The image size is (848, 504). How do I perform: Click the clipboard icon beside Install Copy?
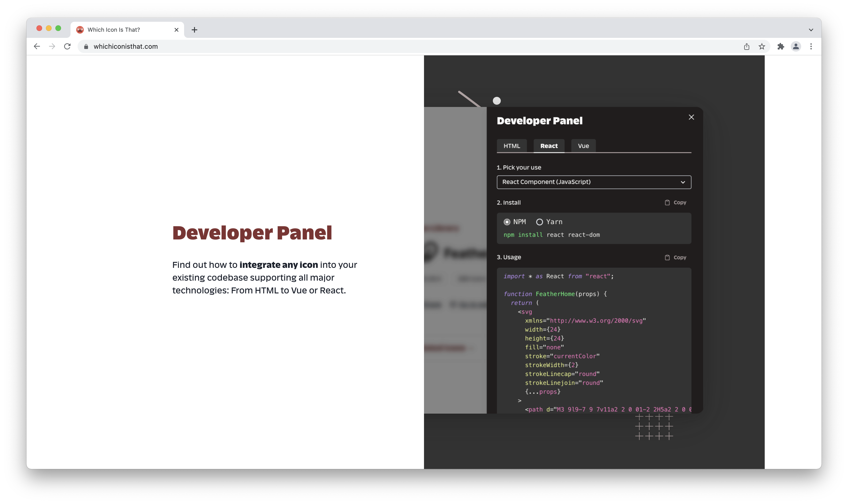pyautogui.click(x=667, y=202)
